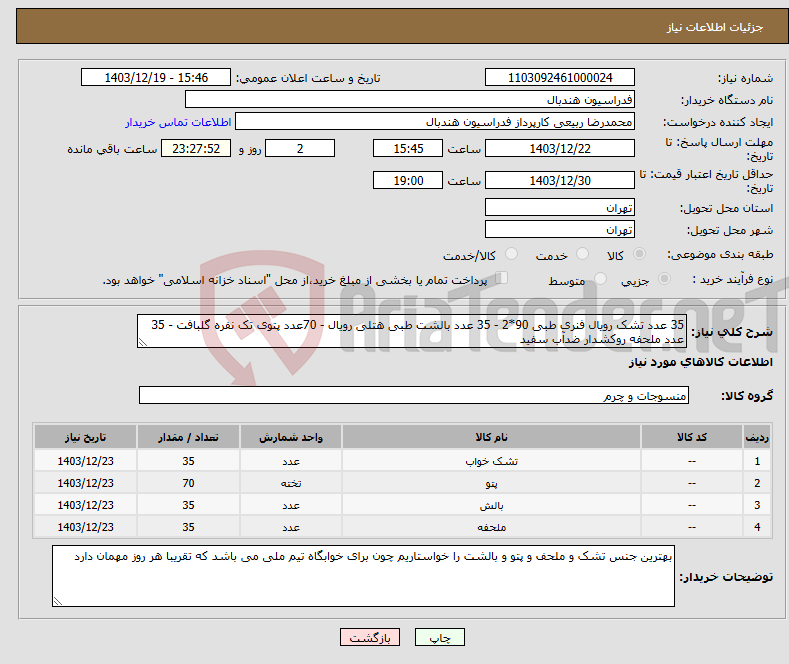Screen dimensions: 789x664
Task: Click the unit تخته in the پتو row
Action: click(x=291, y=483)
